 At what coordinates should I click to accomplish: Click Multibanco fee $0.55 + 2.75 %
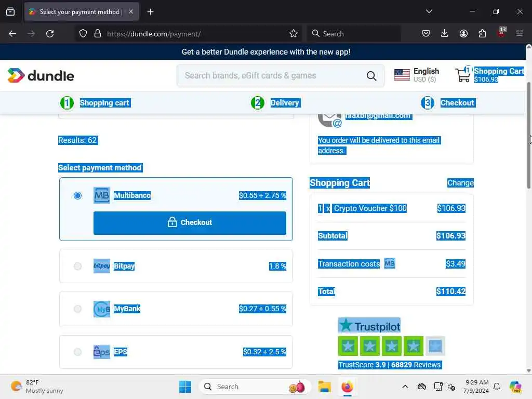tap(262, 195)
